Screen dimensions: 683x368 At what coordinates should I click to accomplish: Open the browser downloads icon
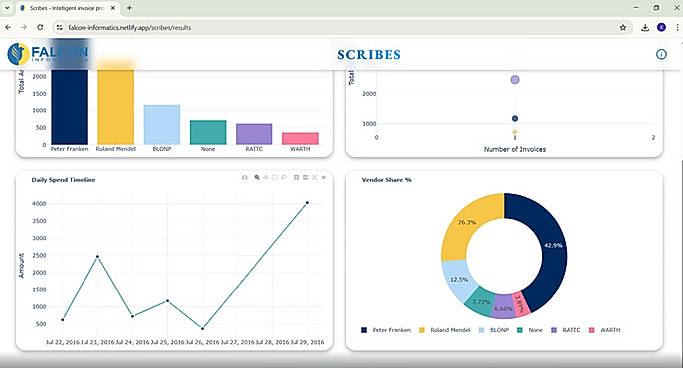click(x=645, y=27)
